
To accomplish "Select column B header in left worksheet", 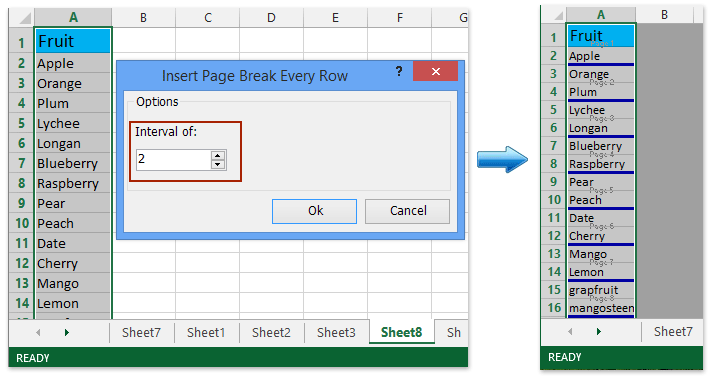I will (x=143, y=18).
